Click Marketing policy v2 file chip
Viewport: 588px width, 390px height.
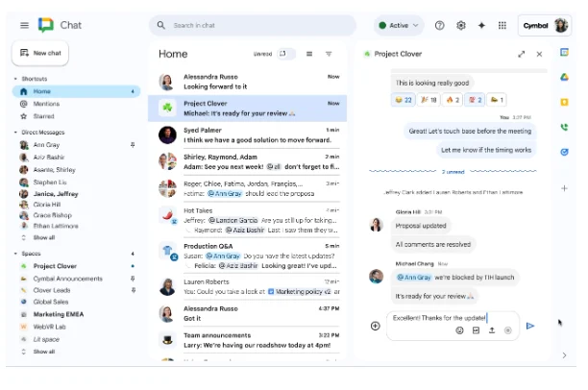click(x=300, y=292)
